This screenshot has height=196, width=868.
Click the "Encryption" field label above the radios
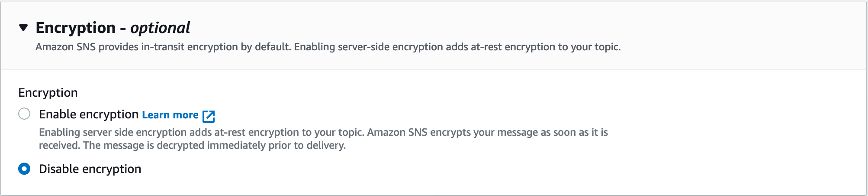(48, 93)
